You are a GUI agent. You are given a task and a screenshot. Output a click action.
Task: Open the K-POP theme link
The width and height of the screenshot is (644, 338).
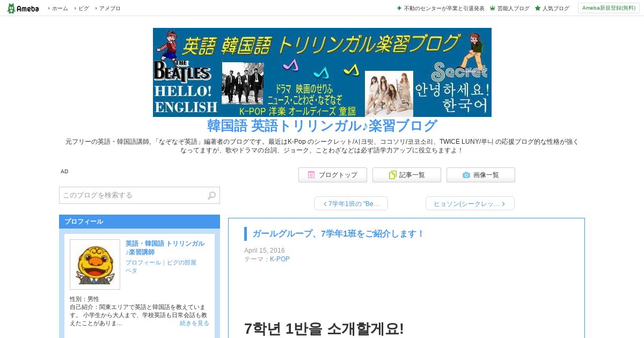click(280, 259)
